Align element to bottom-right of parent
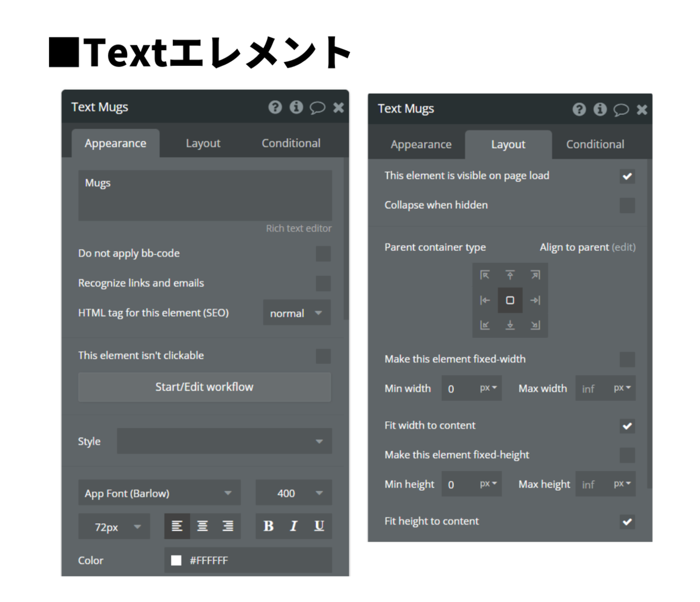700x602 pixels. (535, 325)
